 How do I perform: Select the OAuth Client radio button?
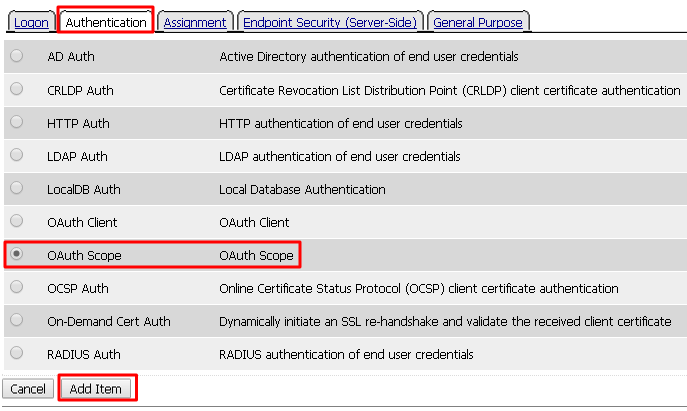pos(17,221)
